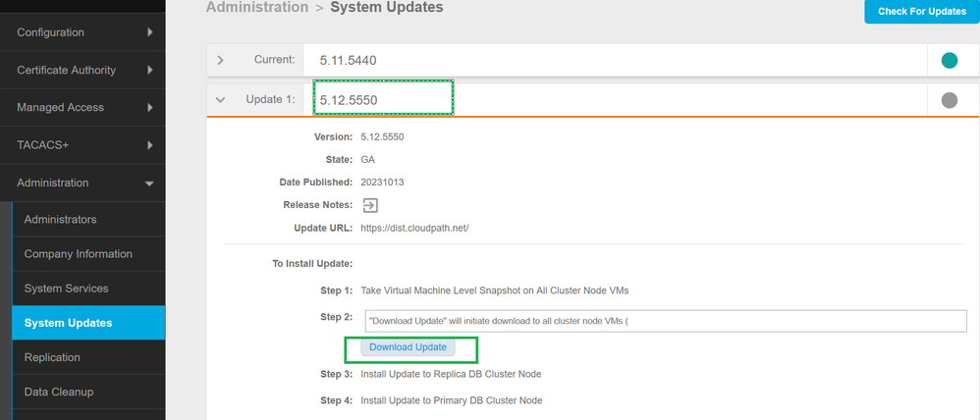Expand the Certificate Authority menu arrow

point(149,70)
